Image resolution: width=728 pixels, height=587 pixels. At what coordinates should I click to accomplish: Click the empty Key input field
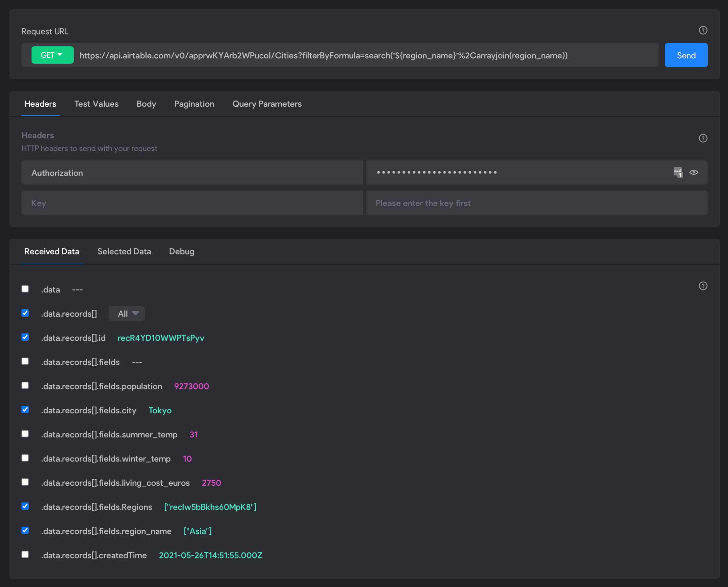click(x=192, y=203)
